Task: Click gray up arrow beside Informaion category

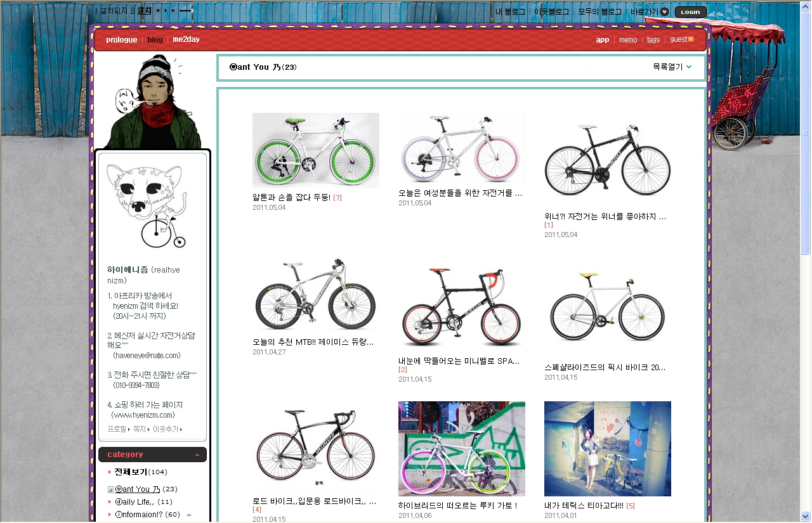Action: pyautogui.click(x=189, y=514)
